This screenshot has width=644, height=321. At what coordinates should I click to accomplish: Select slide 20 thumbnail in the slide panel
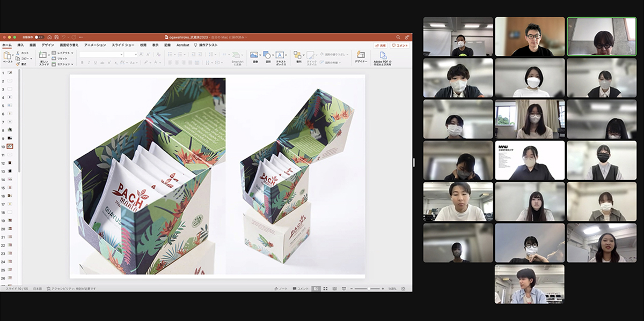pos(10,229)
